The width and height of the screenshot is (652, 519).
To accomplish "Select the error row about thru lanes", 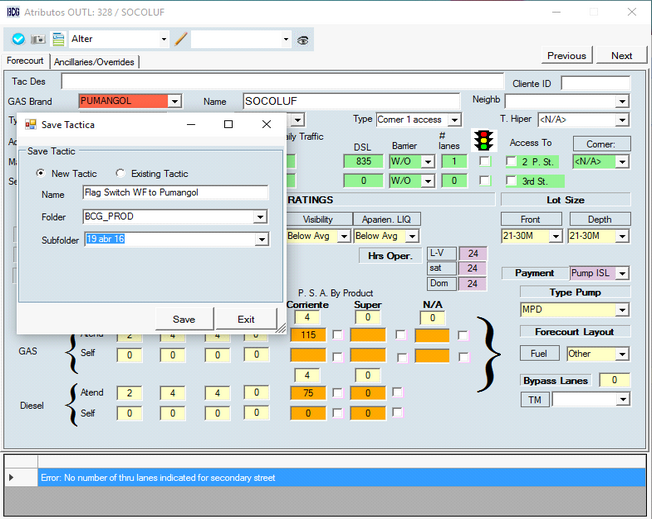I will 342,478.
